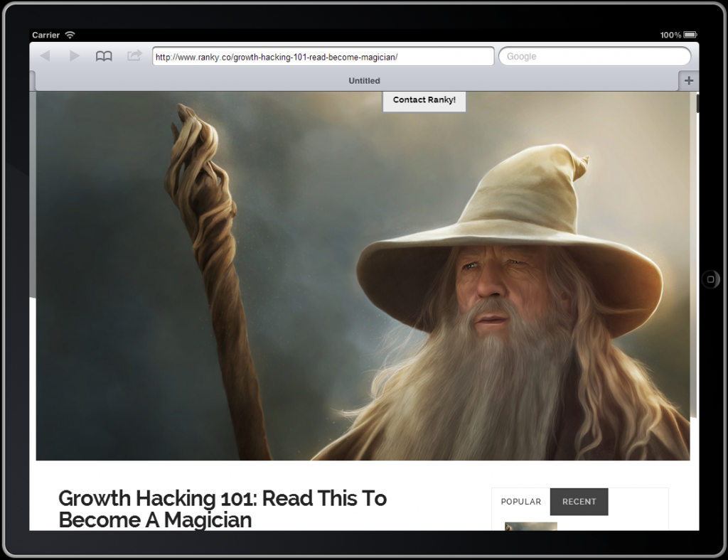728x560 pixels.
Task: Tap the browser forward arrow
Action: (x=74, y=56)
